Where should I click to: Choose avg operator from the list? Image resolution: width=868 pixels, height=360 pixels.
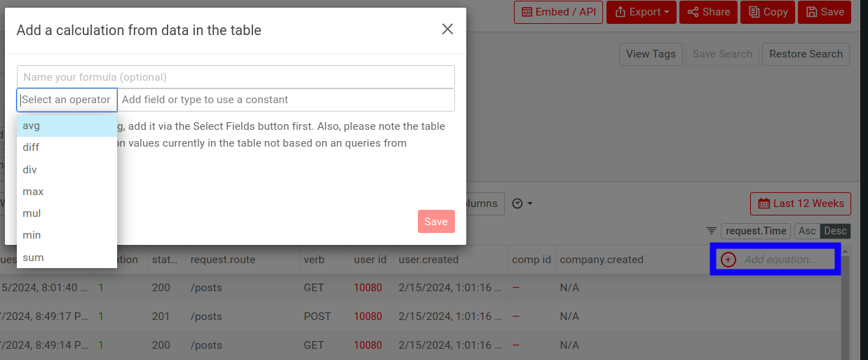point(67,126)
